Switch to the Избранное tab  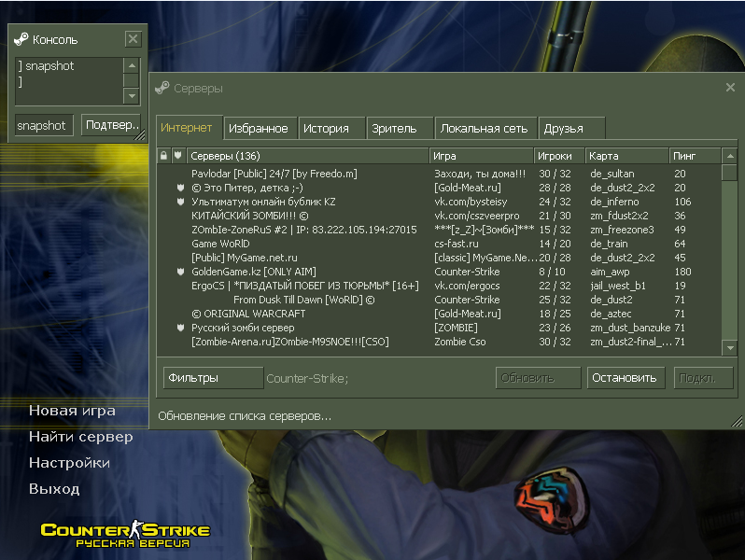(x=260, y=128)
